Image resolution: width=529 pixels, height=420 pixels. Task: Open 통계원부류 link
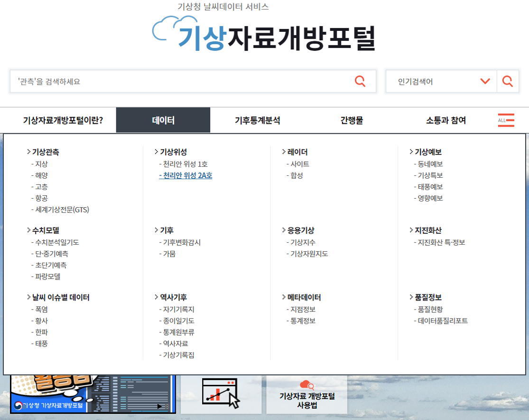coord(177,332)
